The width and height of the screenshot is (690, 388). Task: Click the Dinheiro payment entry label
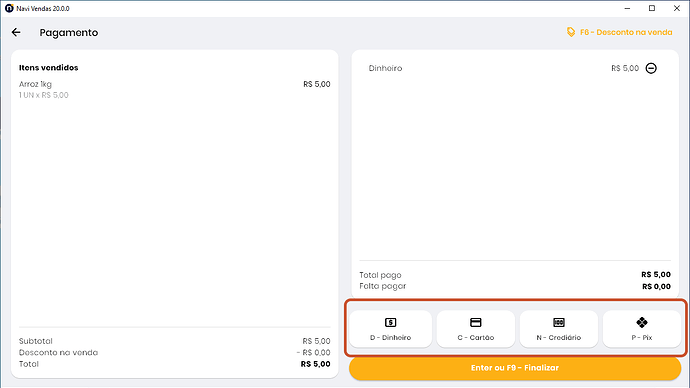click(x=385, y=68)
